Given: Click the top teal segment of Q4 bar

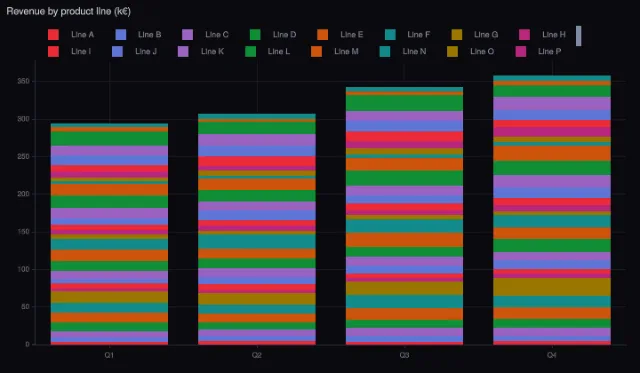Looking at the screenshot, I should tap(552, 78).
